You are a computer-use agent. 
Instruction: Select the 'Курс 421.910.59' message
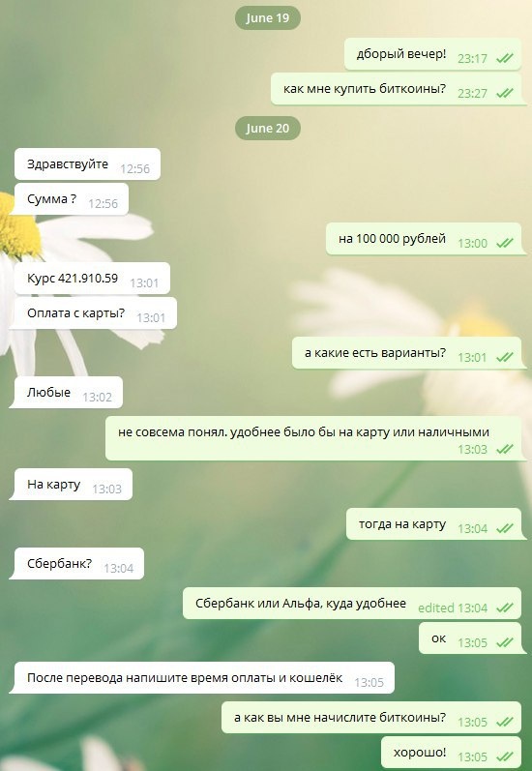[93, 279]
